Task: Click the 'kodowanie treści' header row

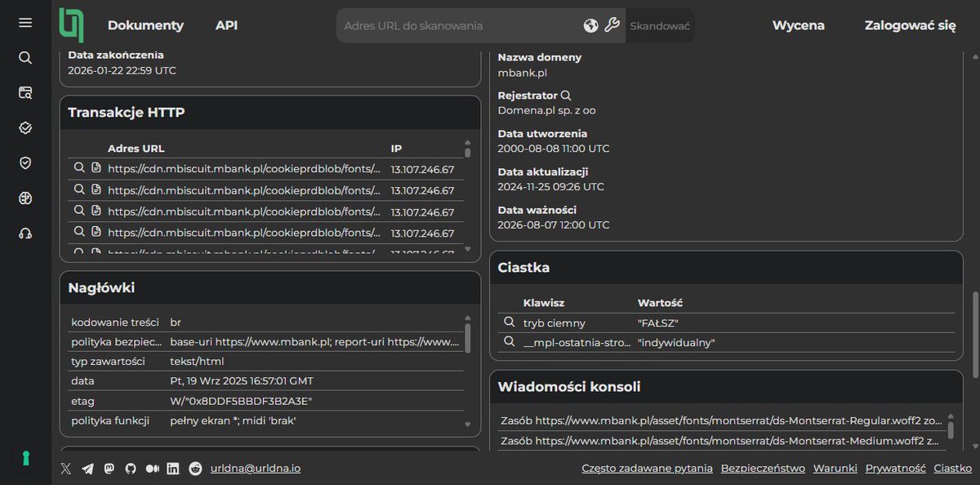Action: click(265, 323)
